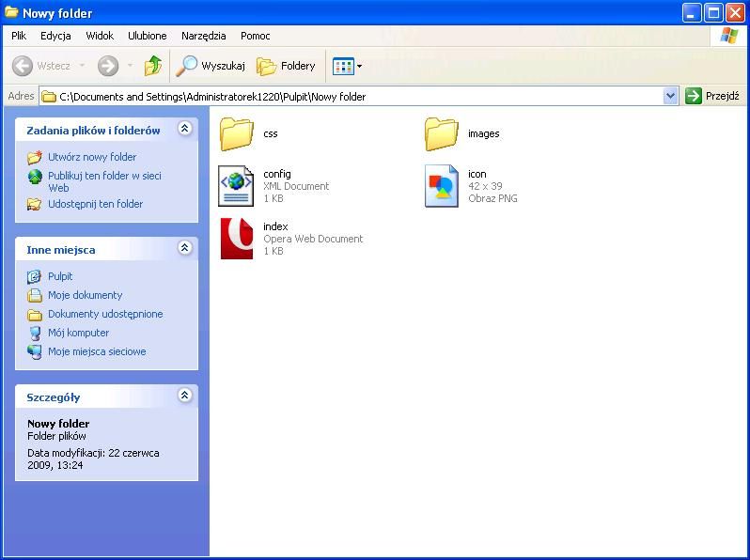Click the forward navigation arrow icon
This screenshot has height=560, width=750.
pos(108,66)
